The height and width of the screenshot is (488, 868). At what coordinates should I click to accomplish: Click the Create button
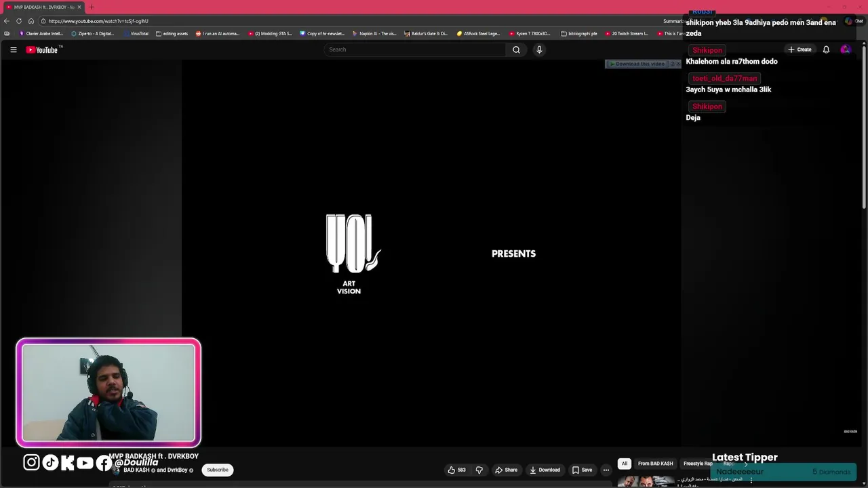[800, 49]
